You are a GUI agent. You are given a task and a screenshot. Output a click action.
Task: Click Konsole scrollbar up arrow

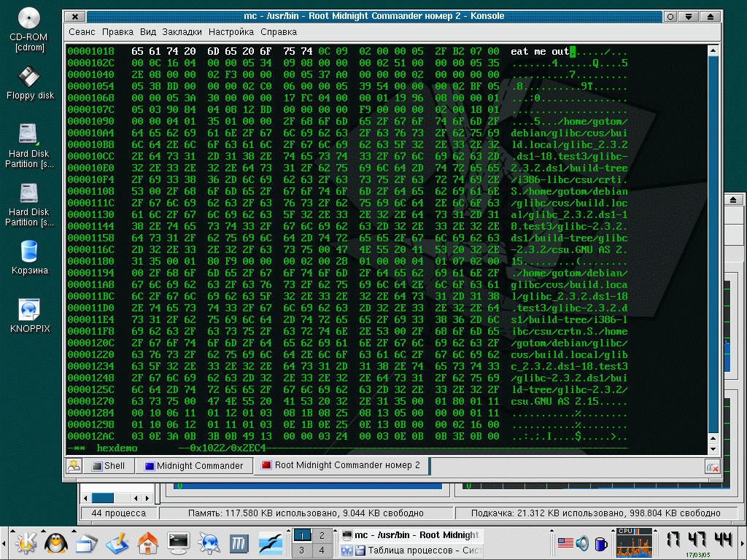713,50
